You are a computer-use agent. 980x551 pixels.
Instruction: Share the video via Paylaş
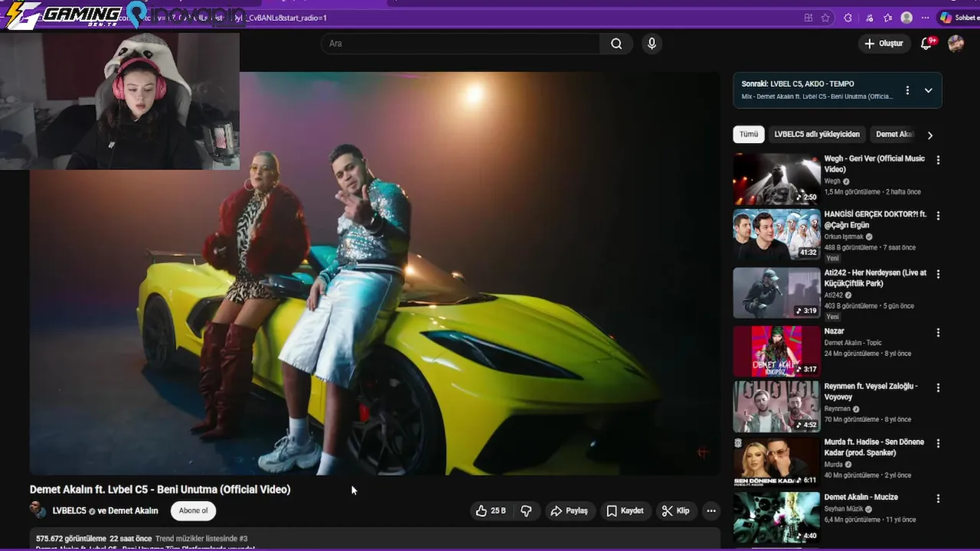tap(569, 510)
